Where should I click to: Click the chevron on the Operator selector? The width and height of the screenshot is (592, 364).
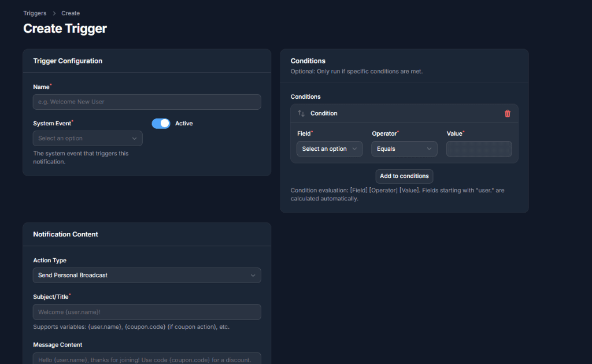click(x=430, y=148)
